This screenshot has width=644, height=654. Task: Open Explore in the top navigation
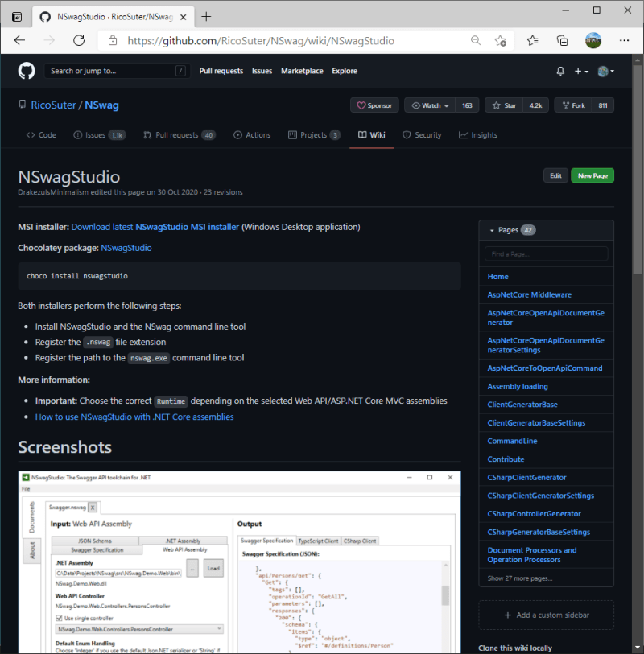click(345, 71)
